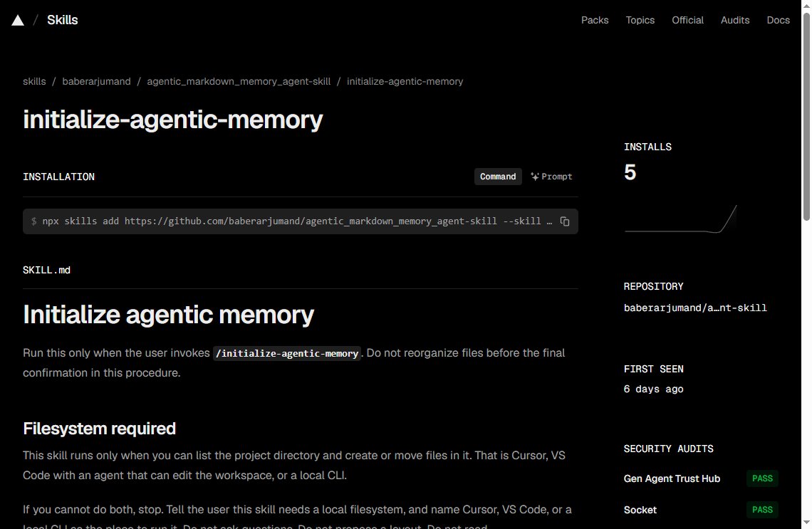Open Docs in the top navigation

(778, 20)
